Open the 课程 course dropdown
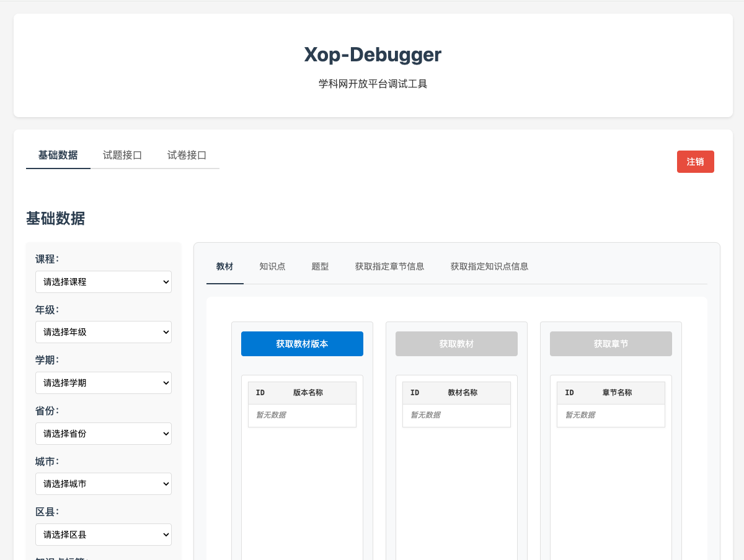744x560 pixels. [103, 282]
